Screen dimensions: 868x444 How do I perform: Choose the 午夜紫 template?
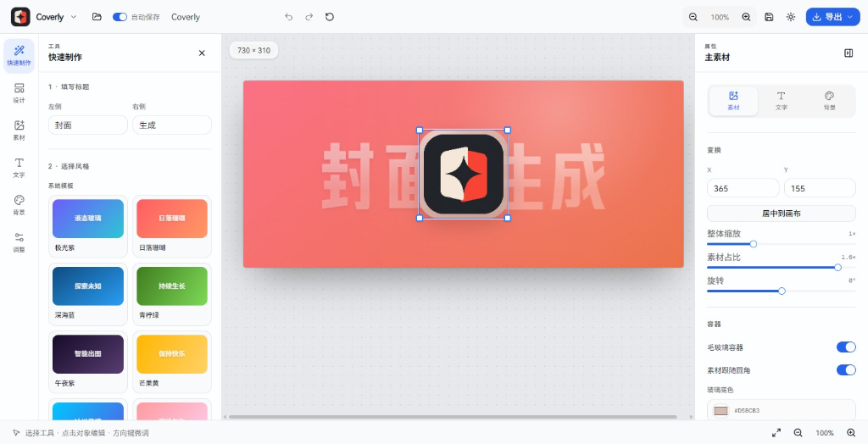click(x=88, y=362)
